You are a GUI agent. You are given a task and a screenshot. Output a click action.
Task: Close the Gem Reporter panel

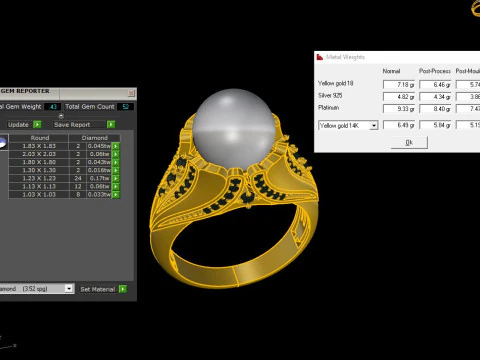click(131, 93)
